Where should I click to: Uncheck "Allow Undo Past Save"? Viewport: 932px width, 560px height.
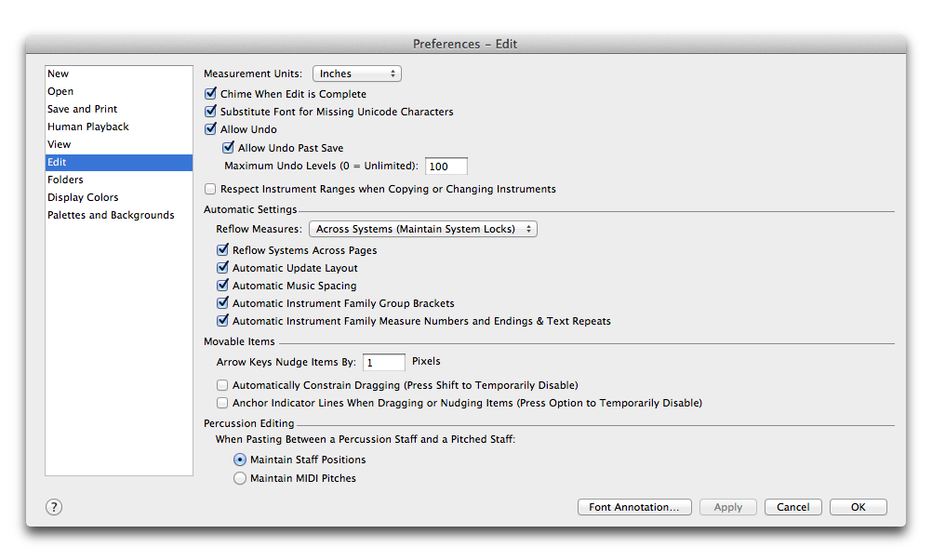click(x=228, y=147)
